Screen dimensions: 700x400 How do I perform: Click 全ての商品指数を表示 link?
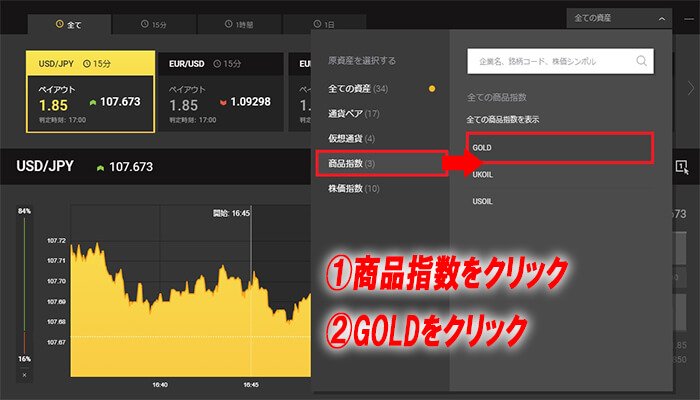point(503,120)
